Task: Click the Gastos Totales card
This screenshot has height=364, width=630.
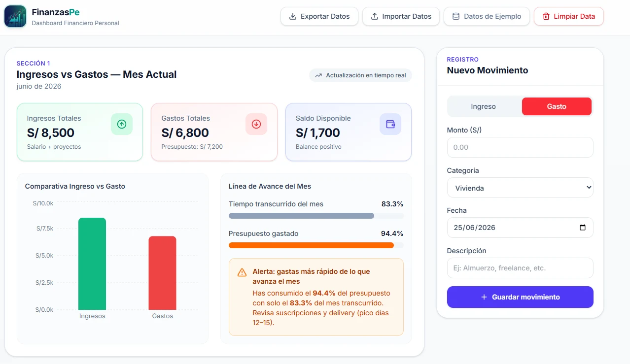Action: [x=214, y=132]
